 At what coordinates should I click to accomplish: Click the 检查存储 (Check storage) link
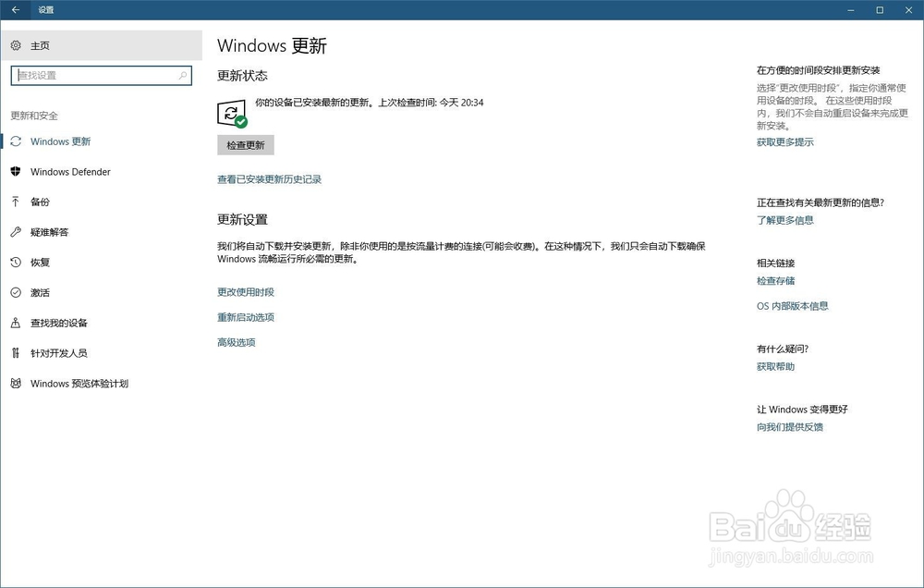point(774,281)
